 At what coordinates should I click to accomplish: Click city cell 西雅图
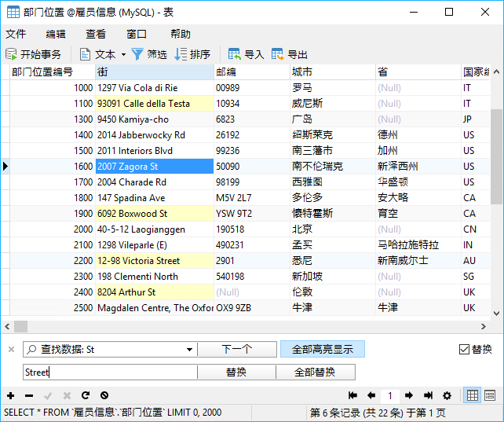[x=333, y=182]
